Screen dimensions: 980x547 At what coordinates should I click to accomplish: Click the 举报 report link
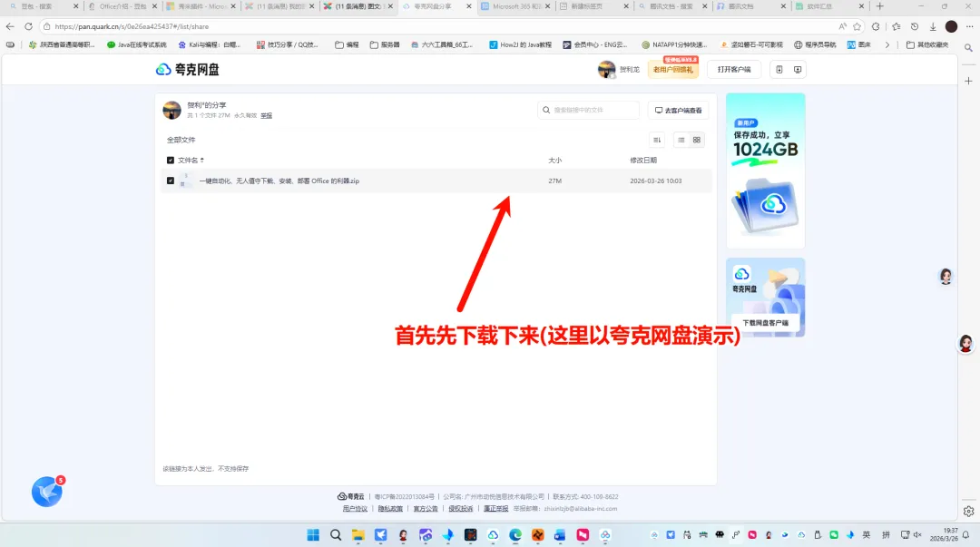[266, 115]
